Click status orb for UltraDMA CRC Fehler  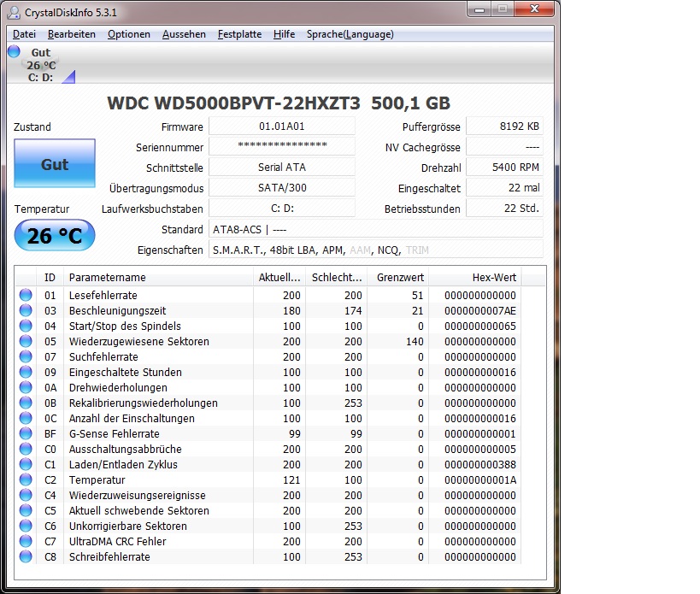[x=26, y=541]
